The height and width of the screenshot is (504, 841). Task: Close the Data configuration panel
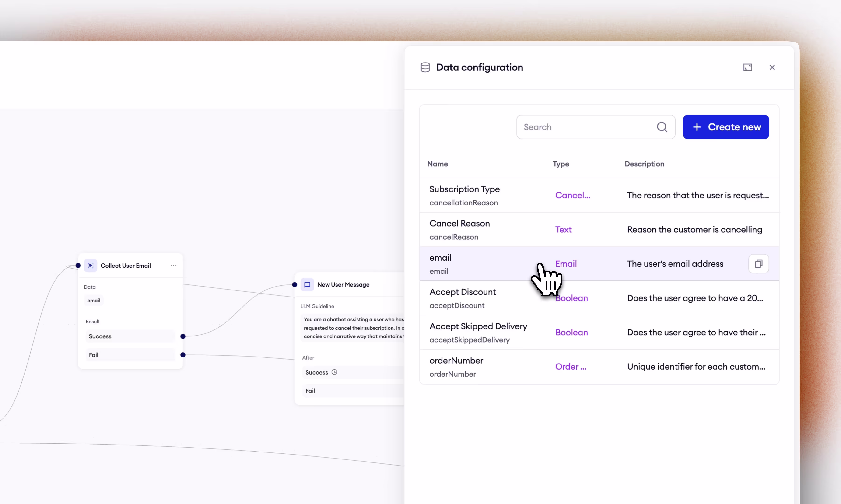pyautogui.click(x=772, y=67)
